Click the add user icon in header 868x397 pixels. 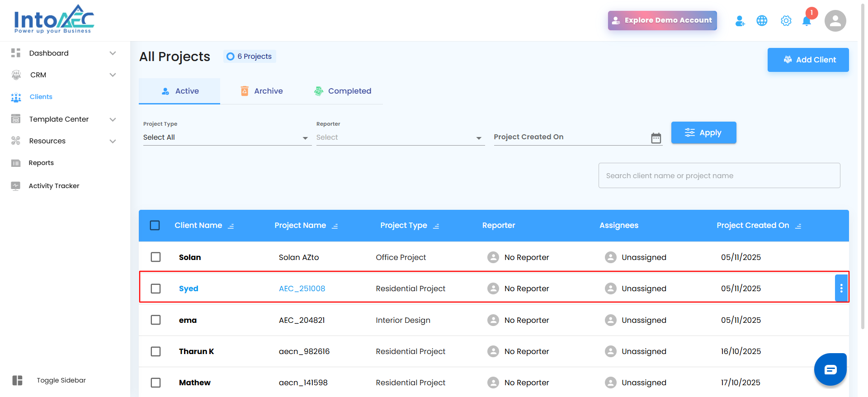click(740, 21)
